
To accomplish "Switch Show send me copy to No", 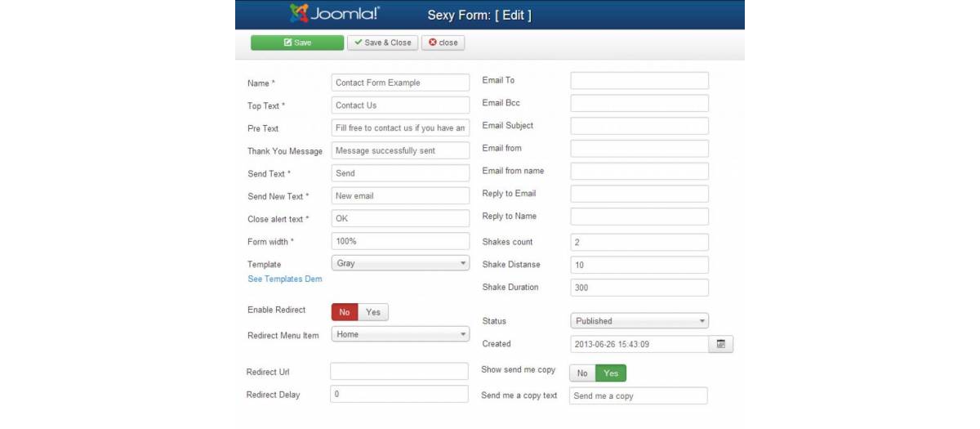I will pos(582,373).
